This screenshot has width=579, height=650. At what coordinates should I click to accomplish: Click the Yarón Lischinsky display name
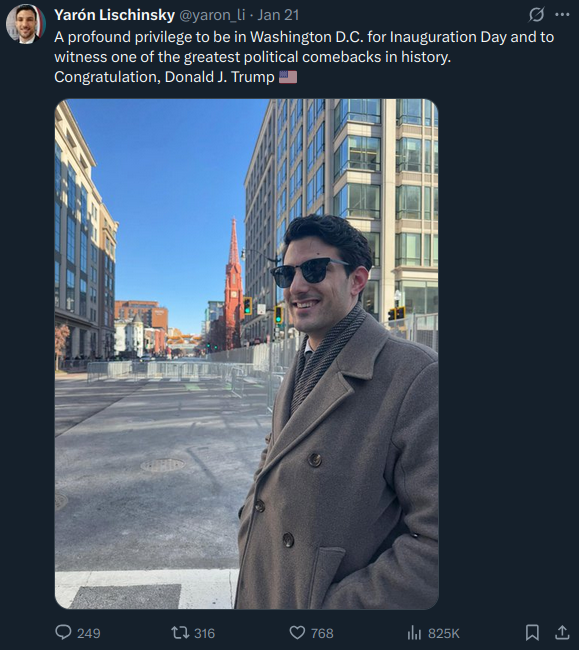[x=114, y=15]
